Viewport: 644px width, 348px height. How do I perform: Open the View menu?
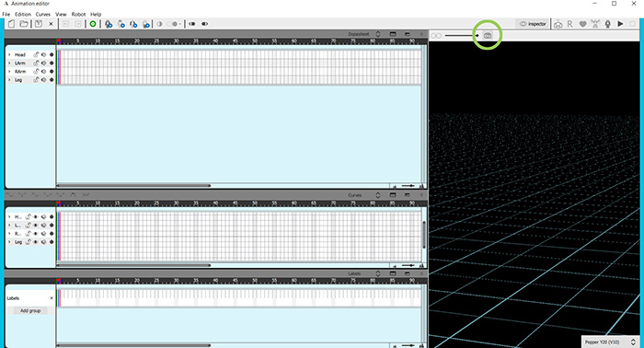point(61,14)
